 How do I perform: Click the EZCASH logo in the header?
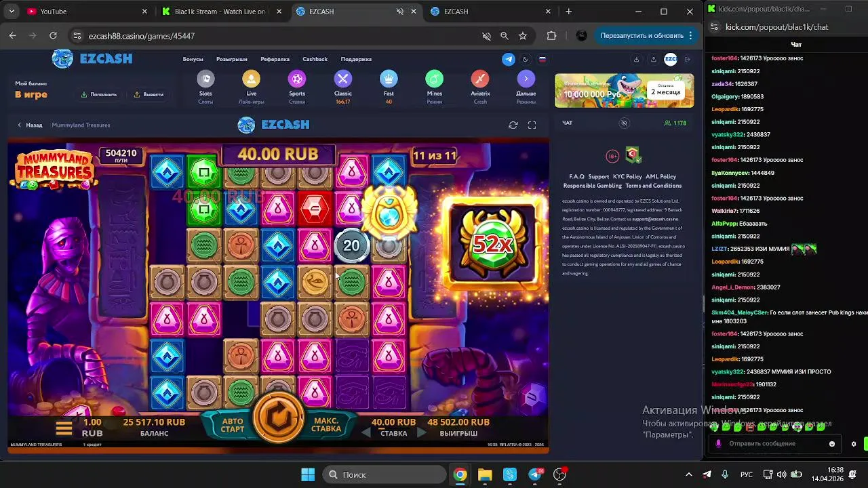(92, 58)
